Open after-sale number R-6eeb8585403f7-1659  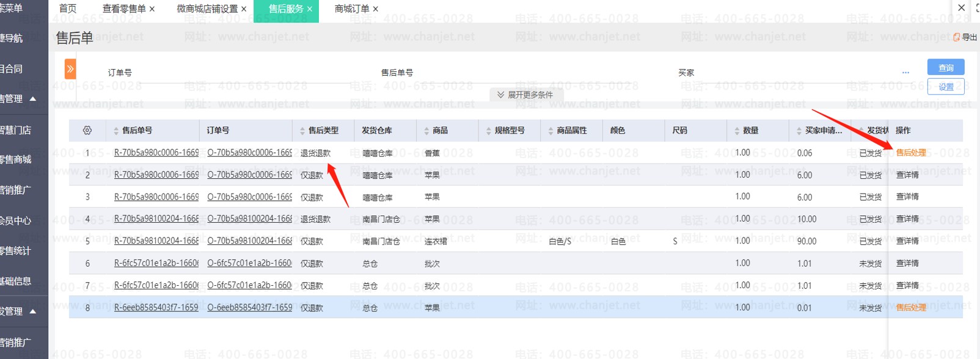156,308
